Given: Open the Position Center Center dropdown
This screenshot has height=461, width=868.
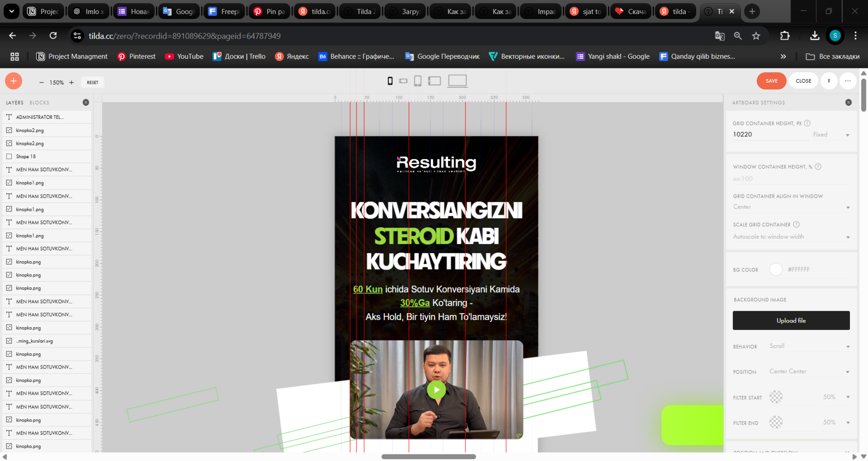Looking at the screenshot, I should 809,372.
